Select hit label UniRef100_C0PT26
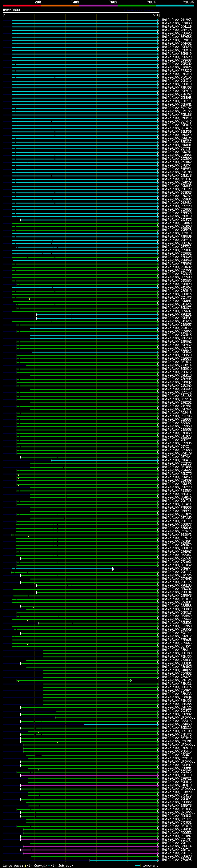Image resolution: width=197 pixels, height=868 pixels. (x=177, y=680)
